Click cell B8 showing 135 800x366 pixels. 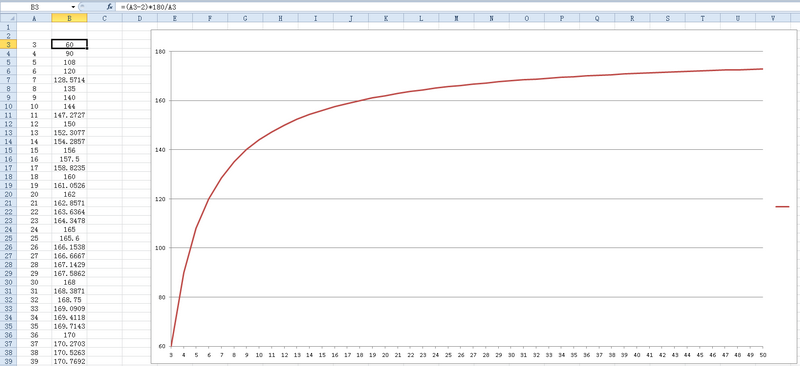tap(69, 89)
